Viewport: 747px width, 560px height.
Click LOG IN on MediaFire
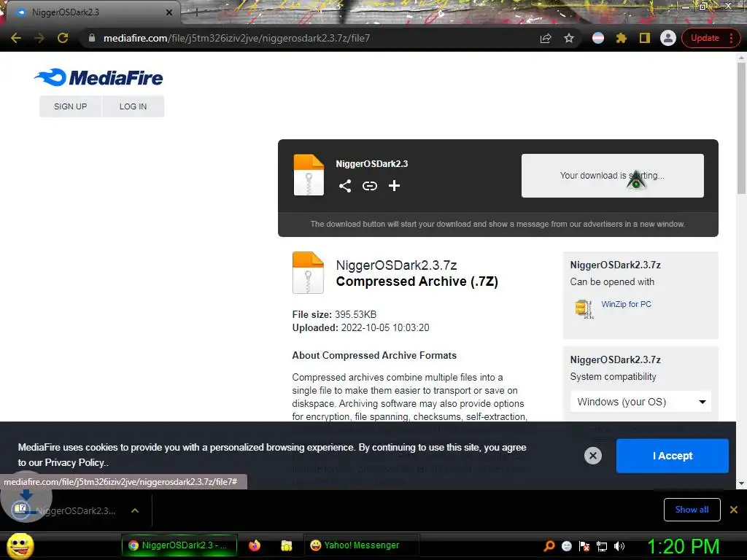pyautogui.click(x=133, y=106)
